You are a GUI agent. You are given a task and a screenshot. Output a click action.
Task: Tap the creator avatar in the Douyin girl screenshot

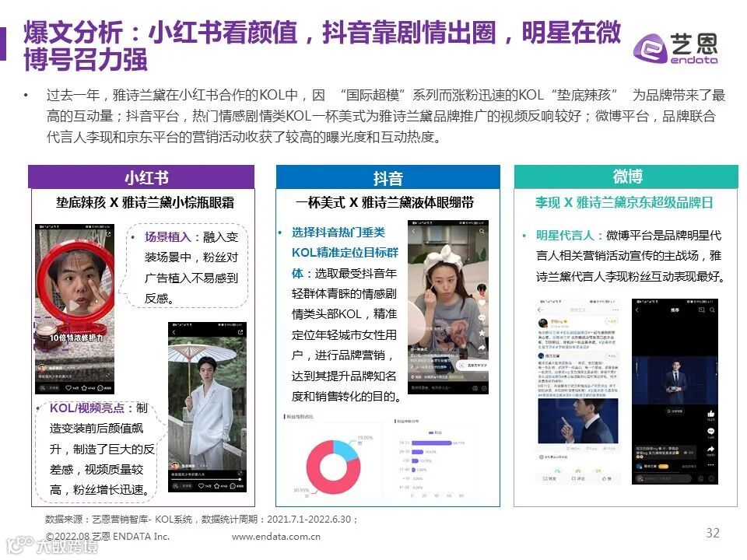click(x=482, y=289)
